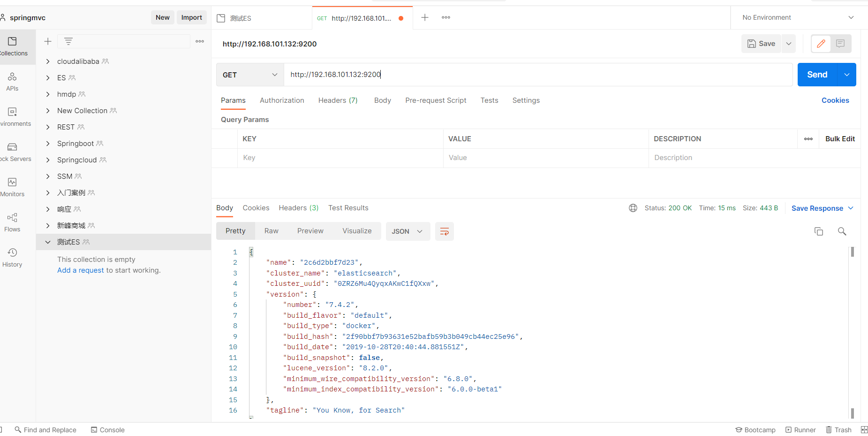Click the request URL input field

coord(538,75)
